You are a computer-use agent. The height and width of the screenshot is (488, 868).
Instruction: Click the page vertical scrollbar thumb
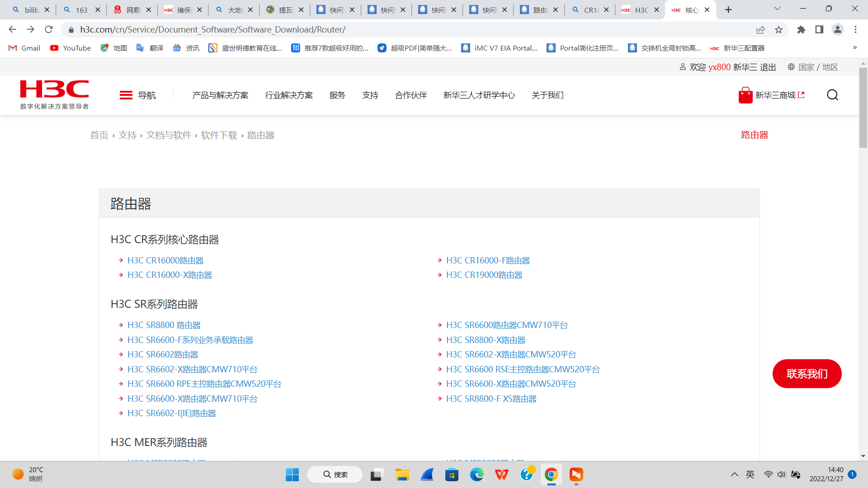pos(863,108)
